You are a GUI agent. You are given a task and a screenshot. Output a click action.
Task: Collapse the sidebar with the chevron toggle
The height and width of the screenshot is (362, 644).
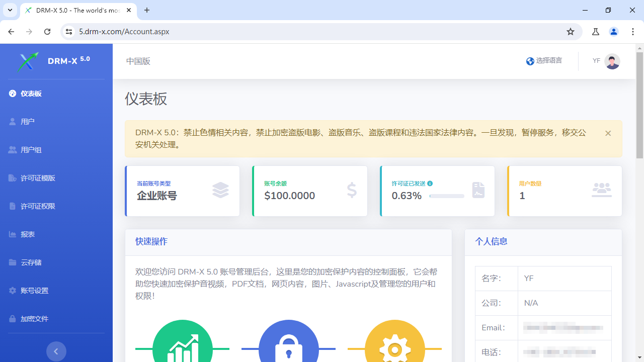tap(56, 351)
